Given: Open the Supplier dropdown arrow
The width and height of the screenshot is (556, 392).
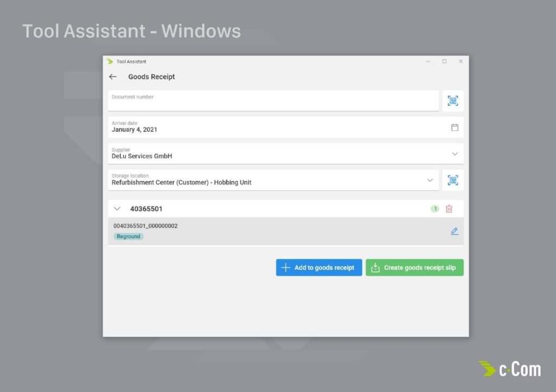Looking at the screenshot, I should [x=455, y=154].
